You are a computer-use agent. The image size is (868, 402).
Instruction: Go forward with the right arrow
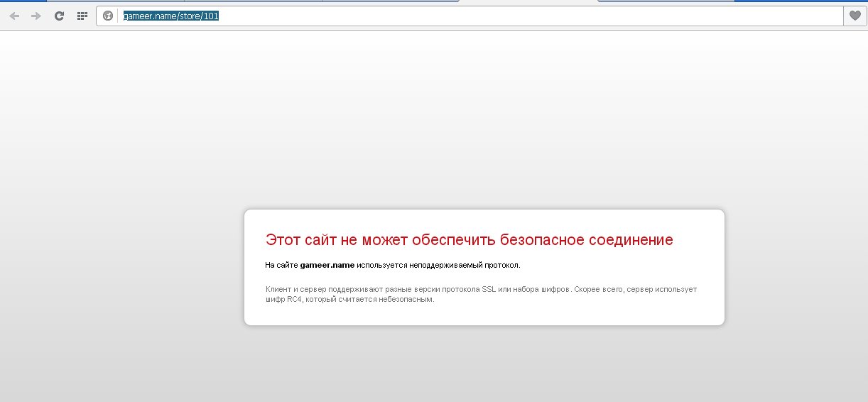coord(36,16)
